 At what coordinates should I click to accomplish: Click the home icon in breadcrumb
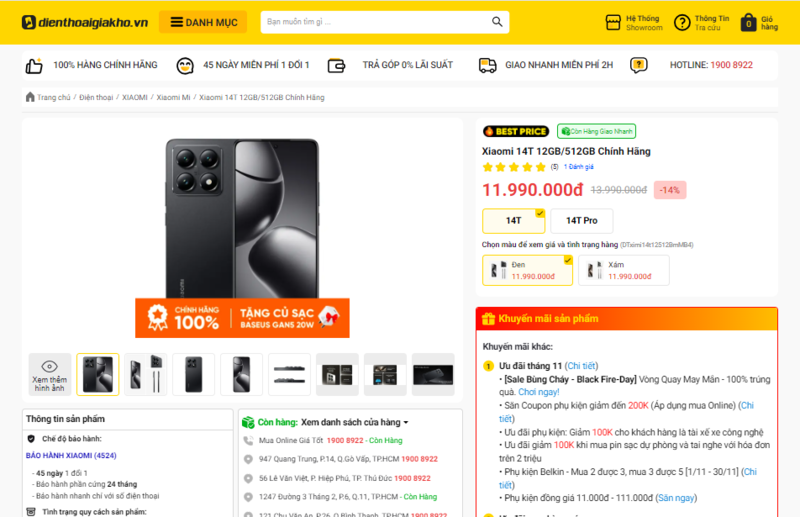click(x=30, y=97)
